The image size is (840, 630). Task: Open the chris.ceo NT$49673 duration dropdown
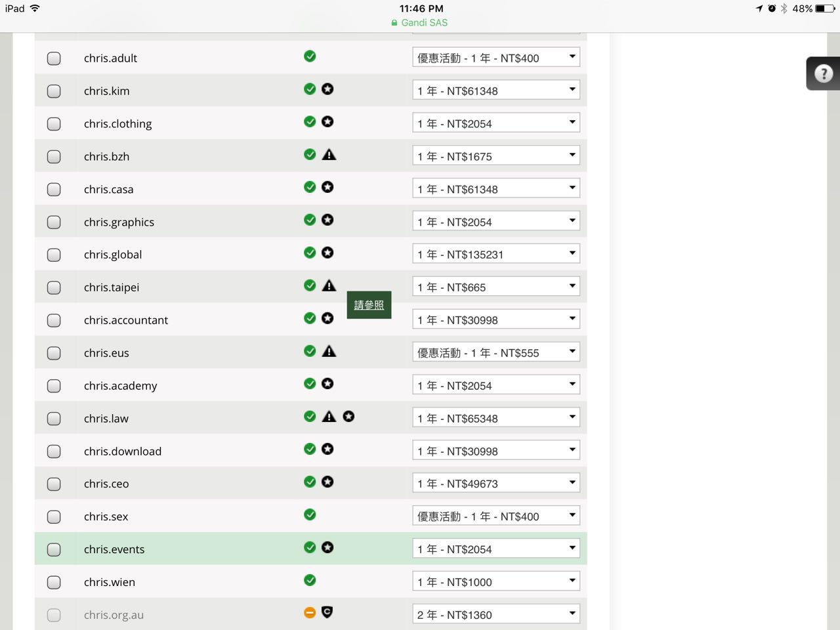(x=496, y=483)
